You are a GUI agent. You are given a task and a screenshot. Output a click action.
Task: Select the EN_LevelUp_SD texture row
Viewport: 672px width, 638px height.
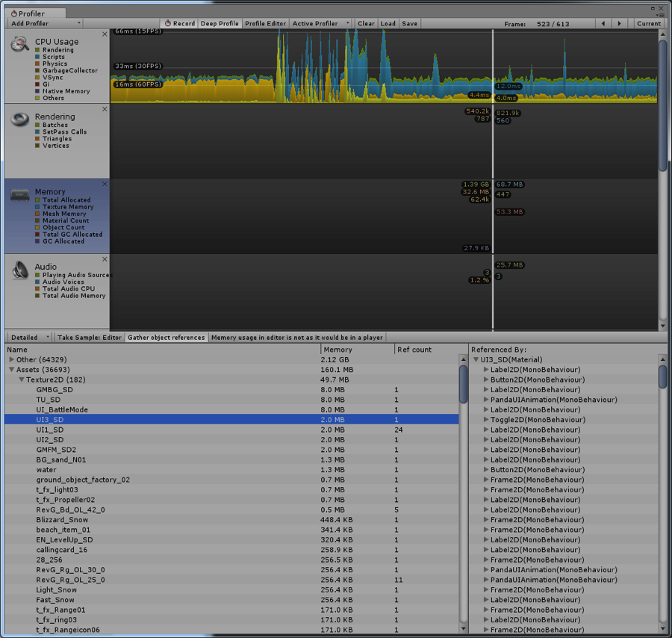pos(231,540)
